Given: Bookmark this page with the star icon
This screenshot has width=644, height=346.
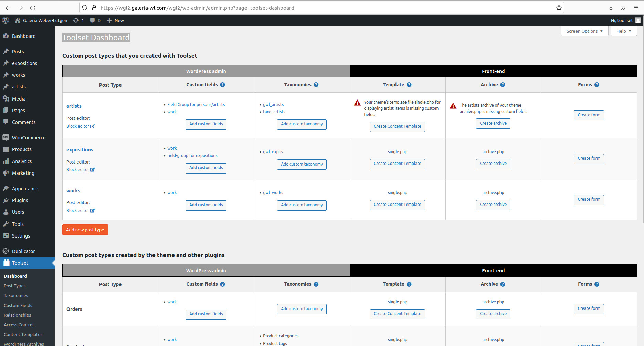Looking at the screenshot, I should pyautogui.click(x=559, y=8).
